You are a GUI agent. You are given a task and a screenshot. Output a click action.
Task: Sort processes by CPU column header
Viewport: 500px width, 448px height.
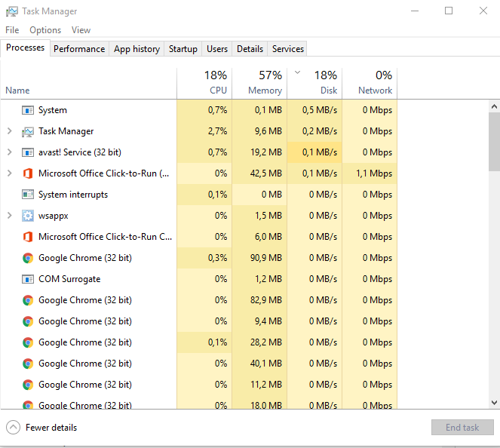coord(204,83)
